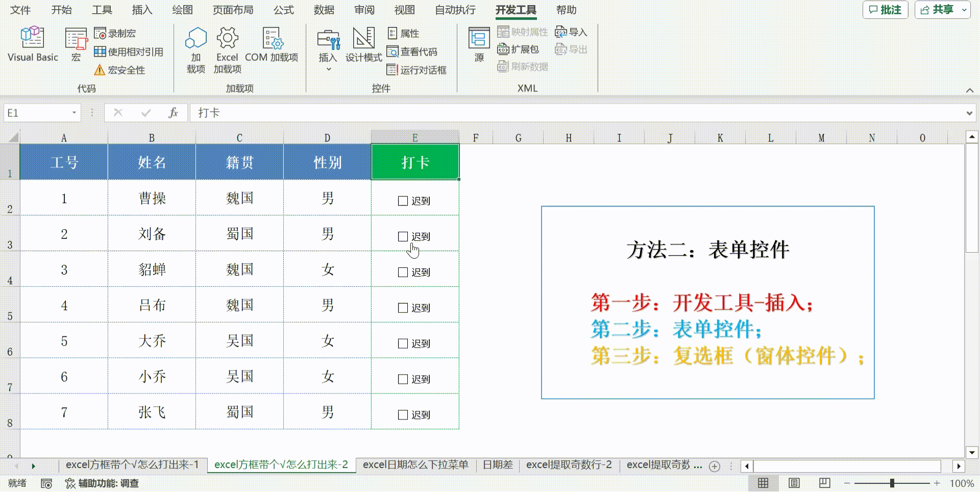Expand the Name Box dropdown
The width and height of the screenshot is (980, 492).
(75, 113)
